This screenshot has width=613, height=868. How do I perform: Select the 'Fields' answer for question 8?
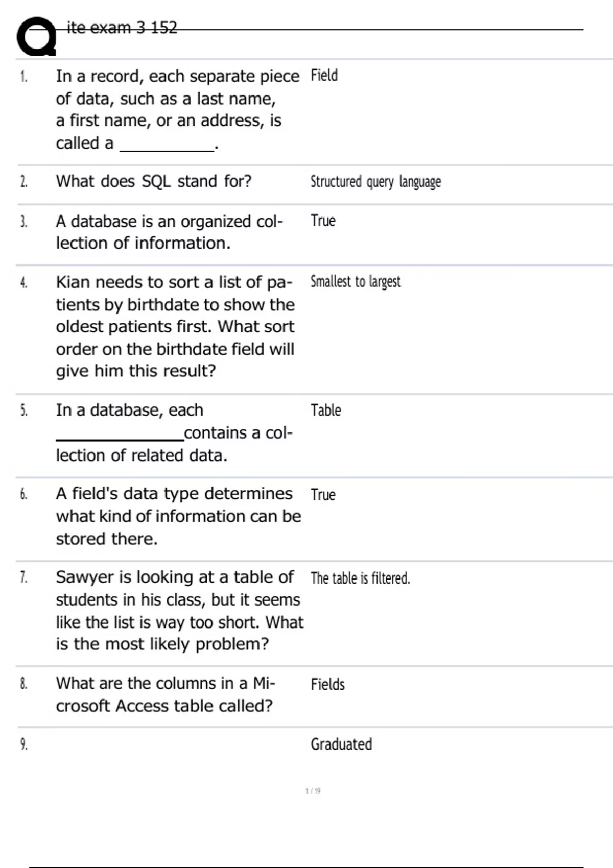point(327,685)
